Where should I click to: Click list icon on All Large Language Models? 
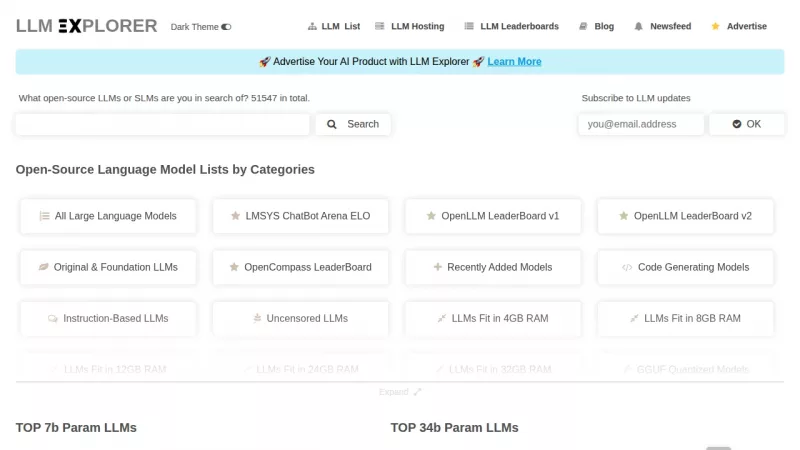pos(44,216)
